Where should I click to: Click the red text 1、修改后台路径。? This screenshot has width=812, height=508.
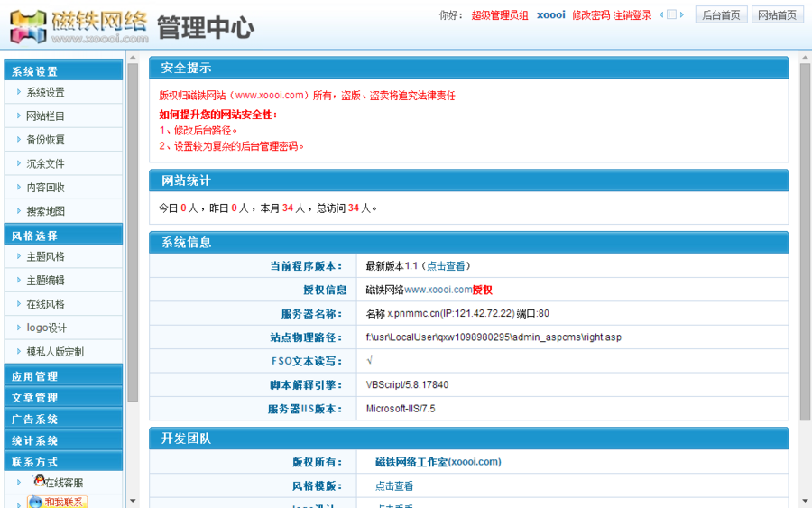coord(198,131)
